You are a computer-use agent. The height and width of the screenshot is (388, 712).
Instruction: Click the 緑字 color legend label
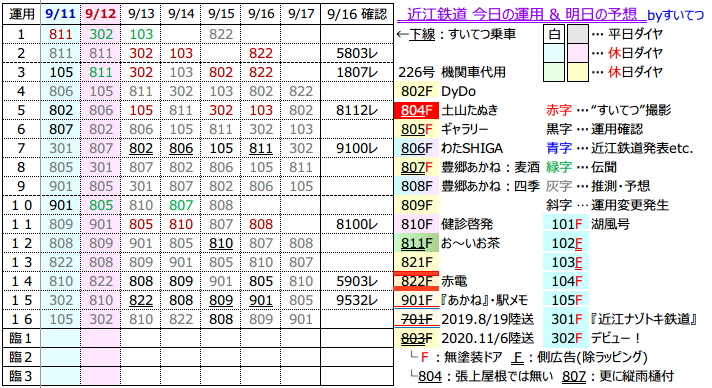click(x=559, y=167)
